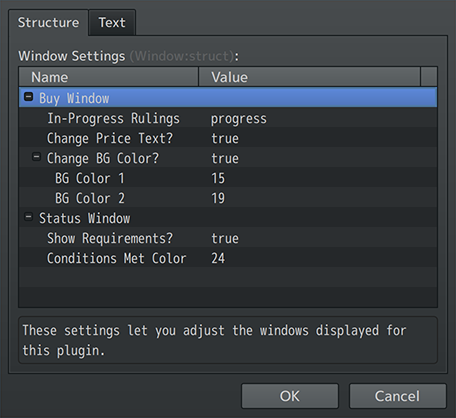The width and height of the screenshot is (456, 418).
Task: Click the Value column header
Action: (x=309, y=77)
